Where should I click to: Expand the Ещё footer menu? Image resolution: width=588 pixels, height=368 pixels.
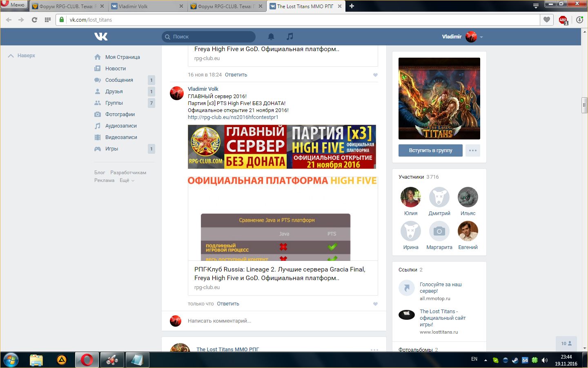click(127, 180)
